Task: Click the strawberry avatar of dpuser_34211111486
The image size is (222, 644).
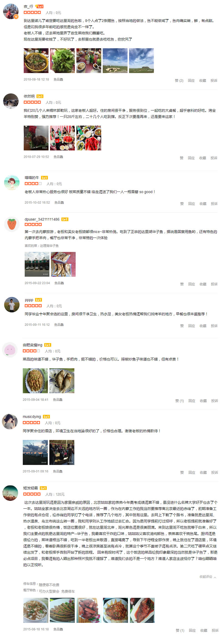Action: click(12, 224)
